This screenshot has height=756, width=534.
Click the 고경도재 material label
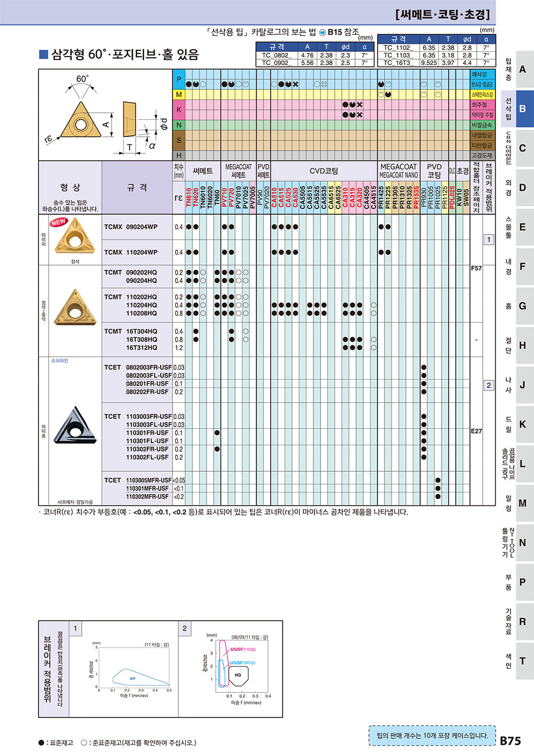point(482,155)
